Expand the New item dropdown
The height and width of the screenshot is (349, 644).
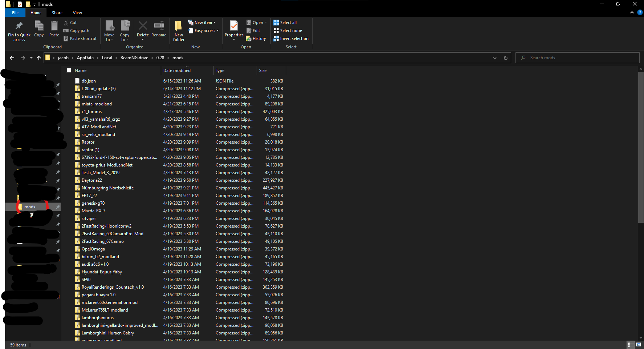click(202, 23)
